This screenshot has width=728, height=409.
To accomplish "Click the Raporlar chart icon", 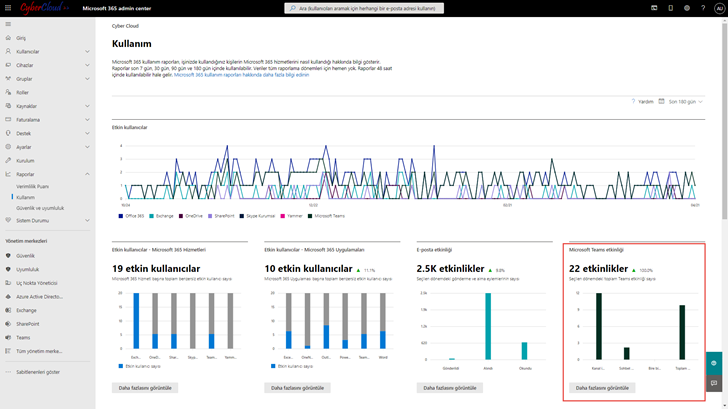I will (x=8, y=174).
